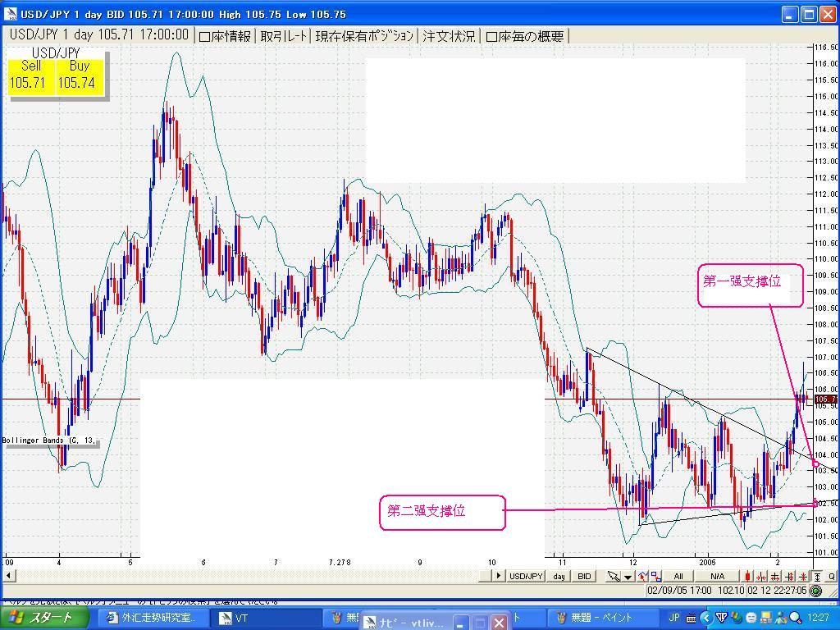Screen dimensions: 840x630
Task: Click the application icon in title bar
Action: [x=10, y=14]
